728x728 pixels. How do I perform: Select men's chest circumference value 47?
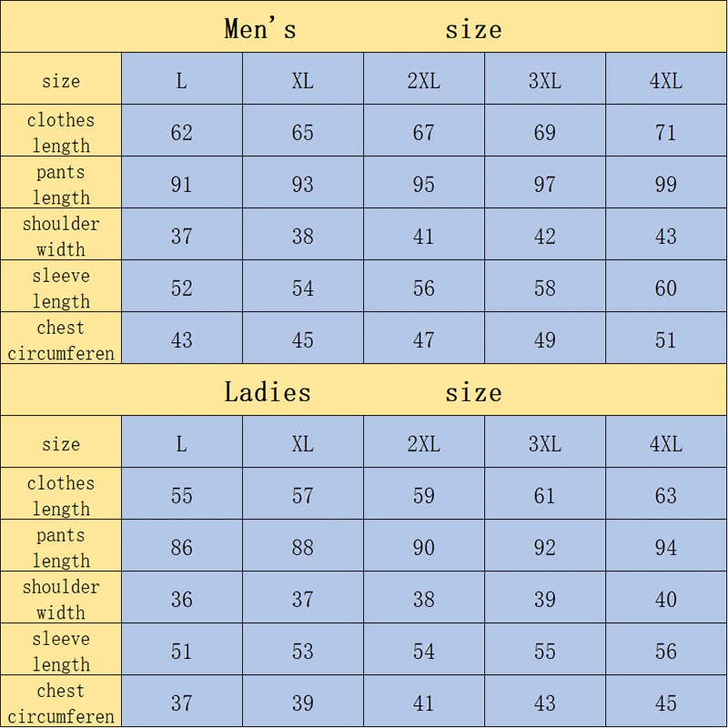[x=424, y=340]
